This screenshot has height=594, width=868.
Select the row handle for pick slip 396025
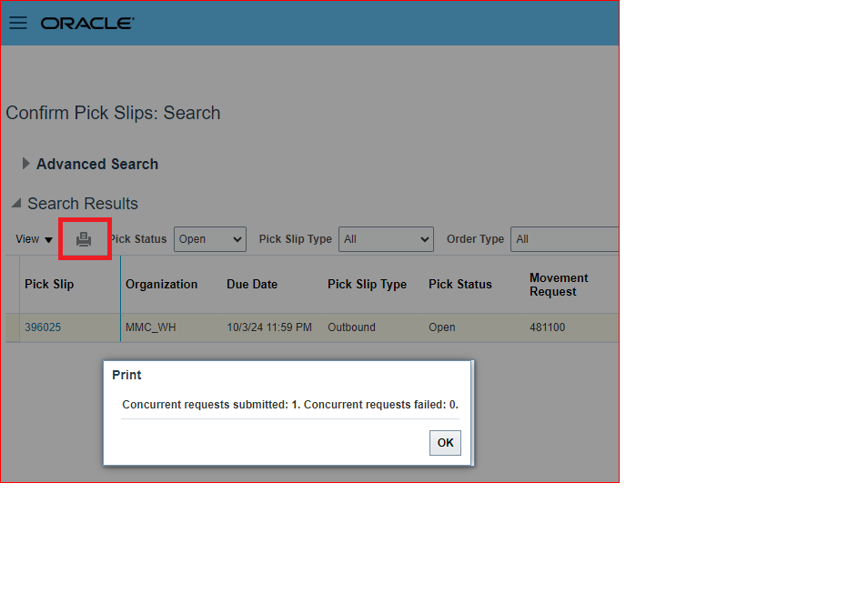13,327
